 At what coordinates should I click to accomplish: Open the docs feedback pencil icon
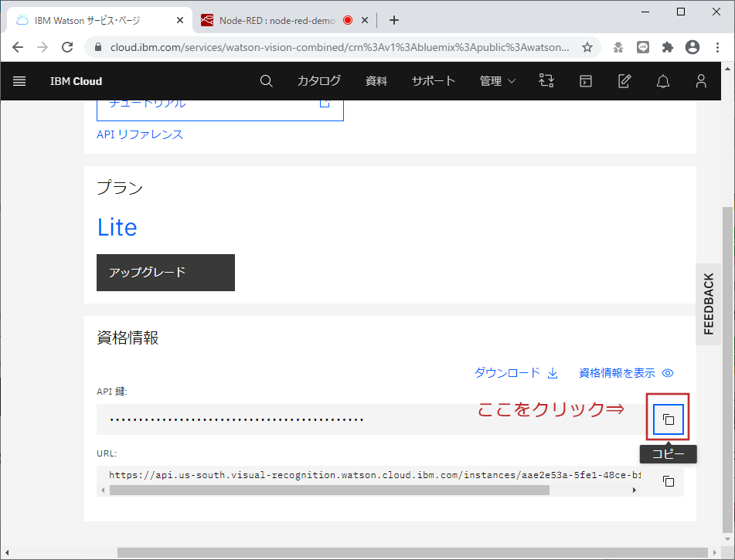coord(624,81)
